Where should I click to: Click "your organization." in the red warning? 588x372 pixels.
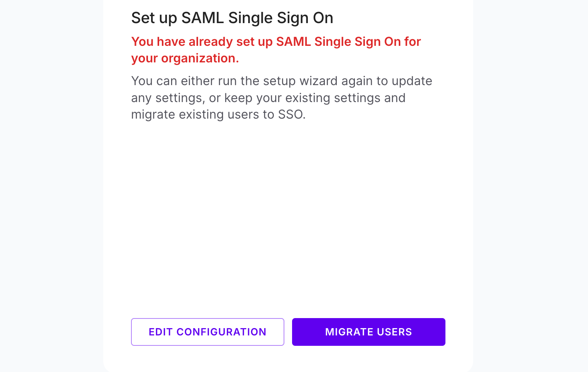[185, 58]
